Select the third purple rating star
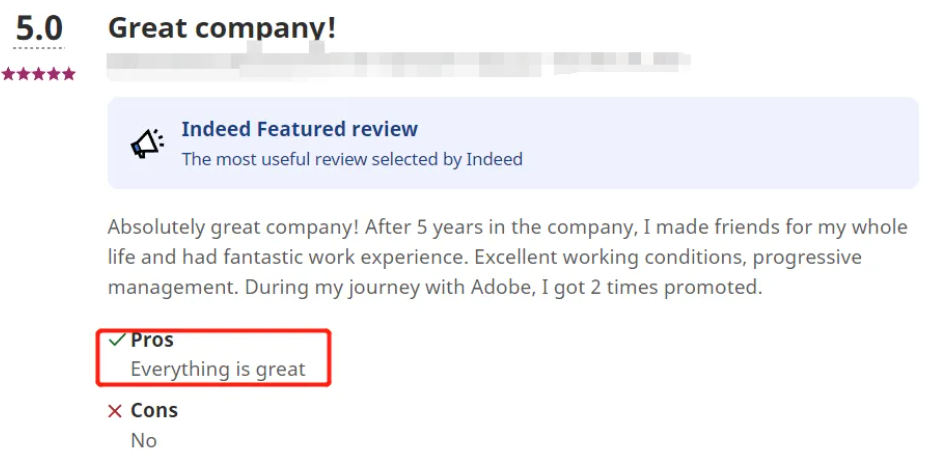 click(39, 74)
